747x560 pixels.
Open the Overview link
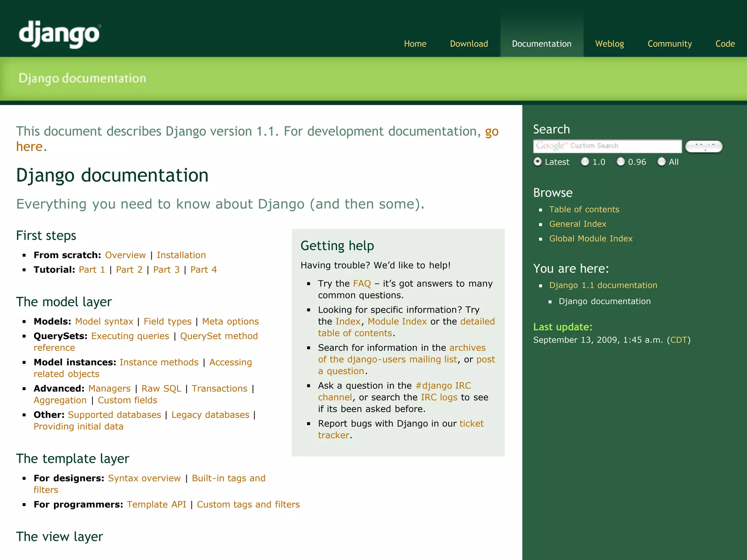[x=125, y=255]
